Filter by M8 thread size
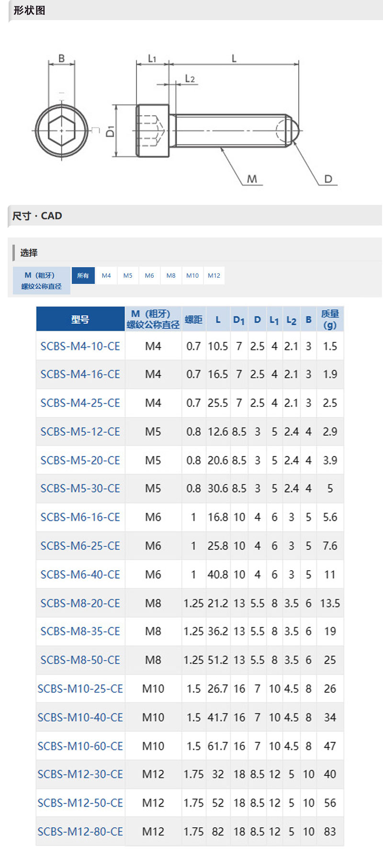This screenshot has height=868, width=383. (x=171, y=275)
